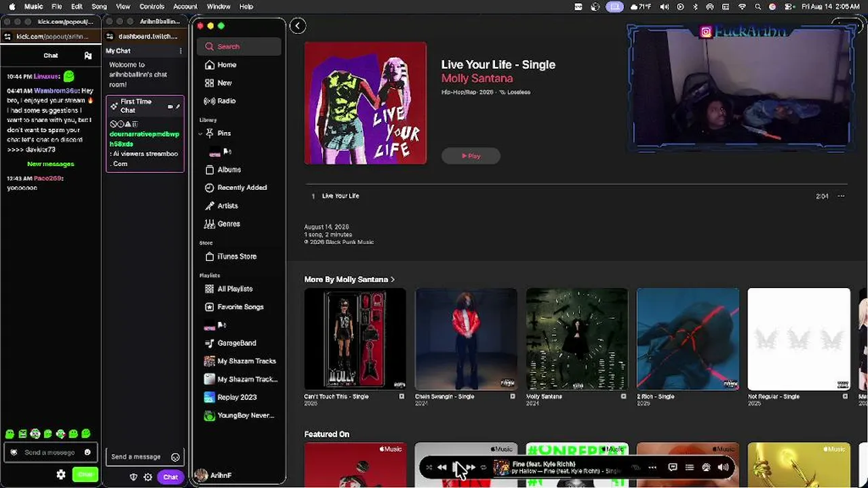Open more options in the mini player
Screen dimensions: 868x488
[652, 467]
